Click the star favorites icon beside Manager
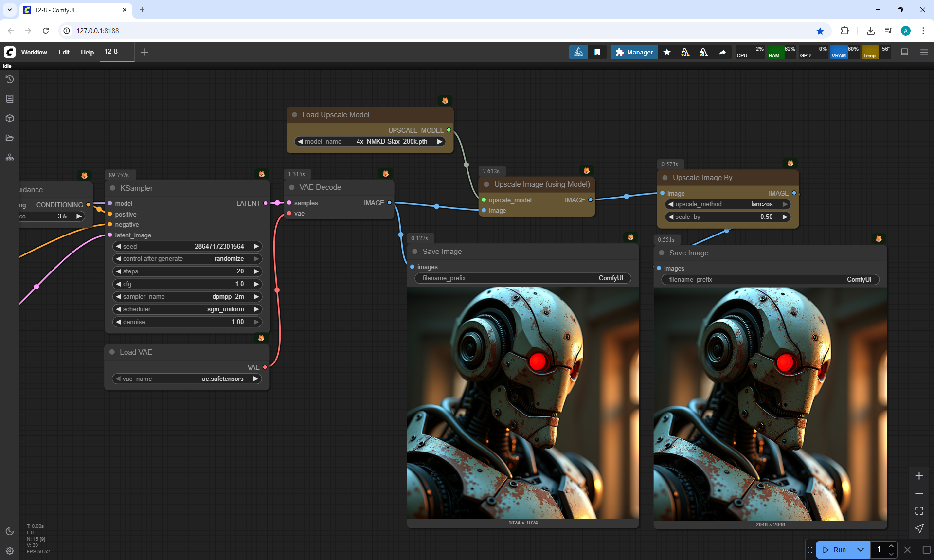934x560 pixels. coord(667,52)
